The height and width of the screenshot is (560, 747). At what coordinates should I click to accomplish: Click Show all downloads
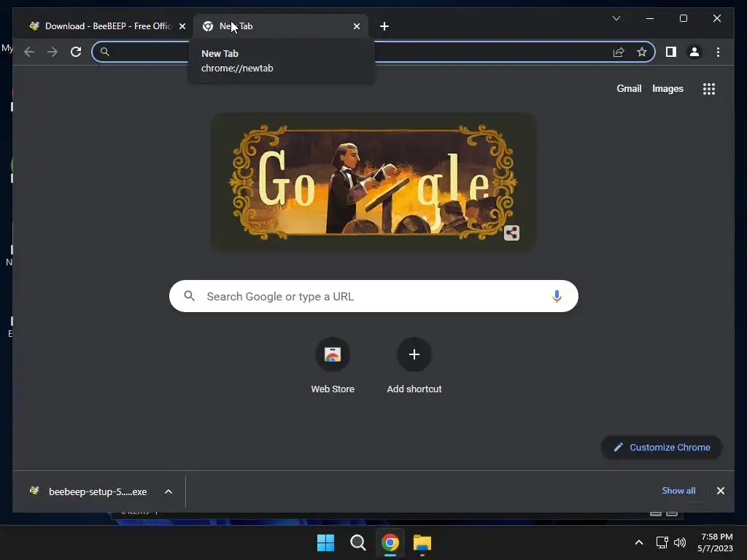[x=678, y=491]
